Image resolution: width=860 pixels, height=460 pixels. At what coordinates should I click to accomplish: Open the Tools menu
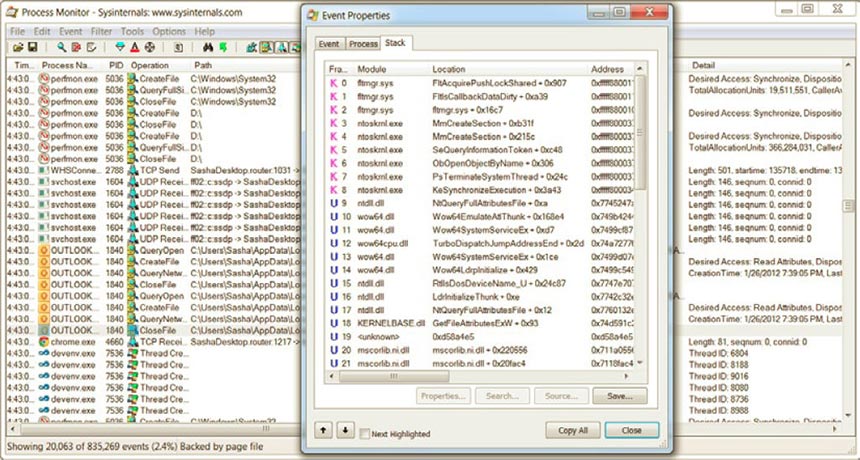coord(132,31)
